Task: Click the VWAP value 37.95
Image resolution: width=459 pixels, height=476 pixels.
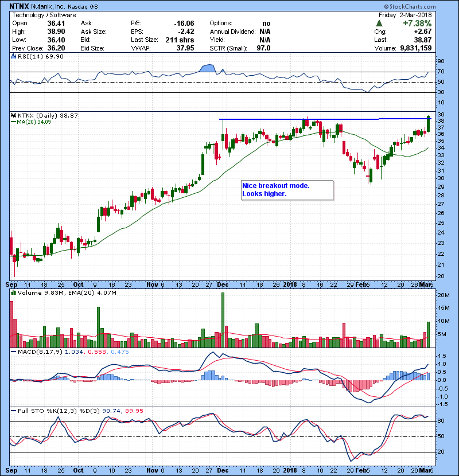Action: 185,48
